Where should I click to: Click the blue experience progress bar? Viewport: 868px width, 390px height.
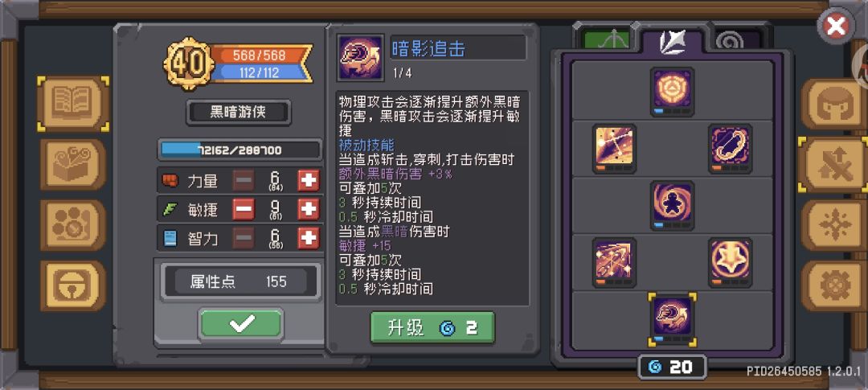tap(240, 150)
